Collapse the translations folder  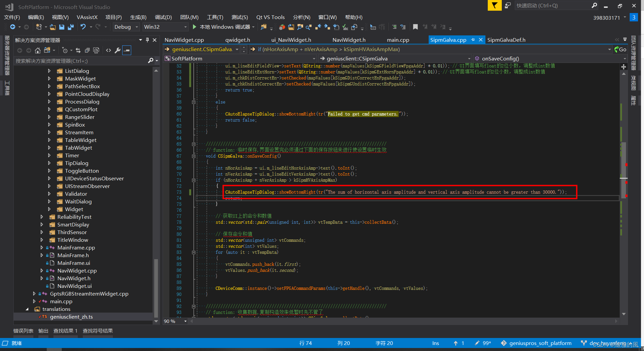click(x=27, y=309)
